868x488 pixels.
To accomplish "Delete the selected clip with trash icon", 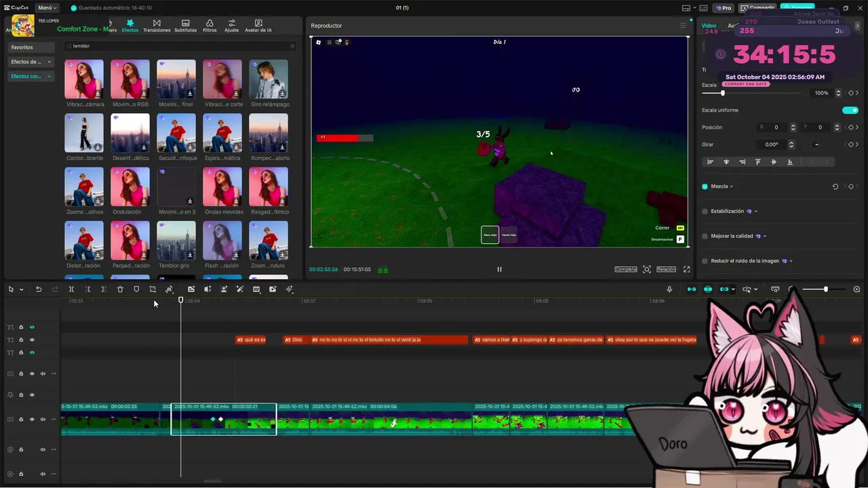I will pos(120,289).
